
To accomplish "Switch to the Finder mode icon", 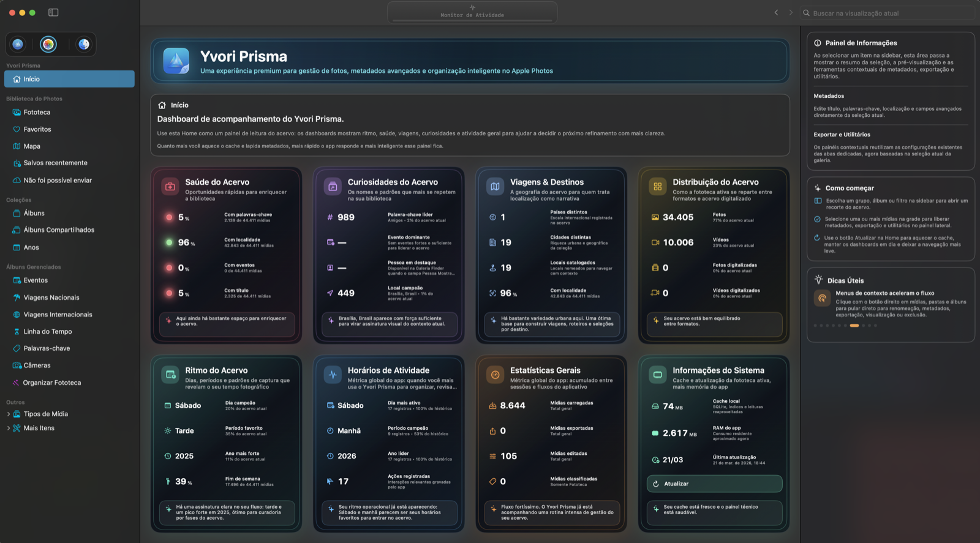I will [x=84, y=44].
